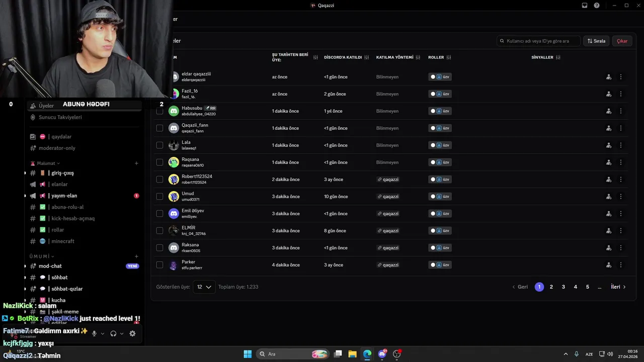
Task: Deafen audio with headphone icon
Action: tap(114, 333)
